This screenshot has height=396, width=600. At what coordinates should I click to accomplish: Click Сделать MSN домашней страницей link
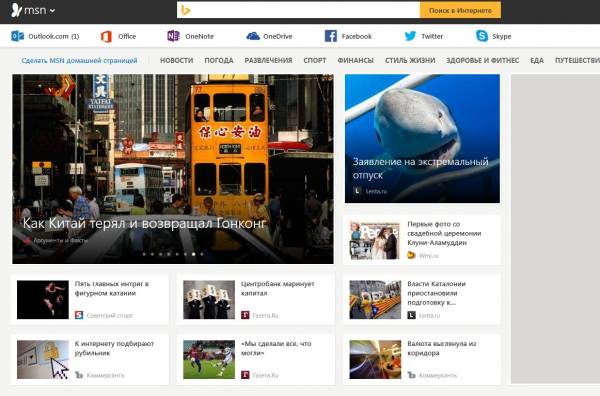79,60
